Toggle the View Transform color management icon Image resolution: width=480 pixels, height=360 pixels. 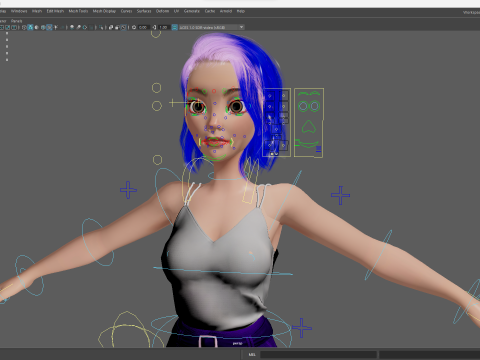[174, 27]
